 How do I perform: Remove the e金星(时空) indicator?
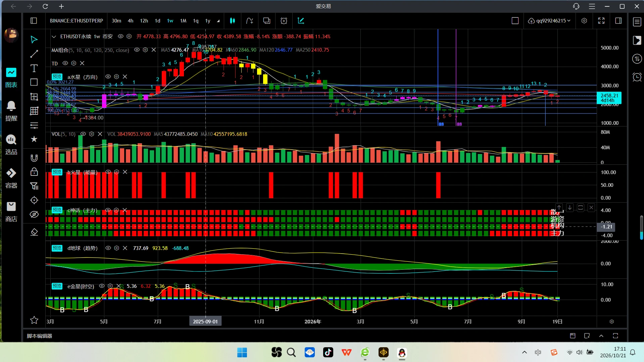(118, 286)
